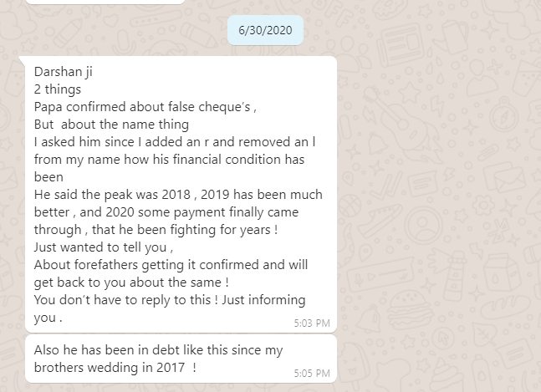Image resolution: width=541 pixels, height=392 pixels.
Task: Select the "Darshan ji" greeting text
Action: [62, 72]
